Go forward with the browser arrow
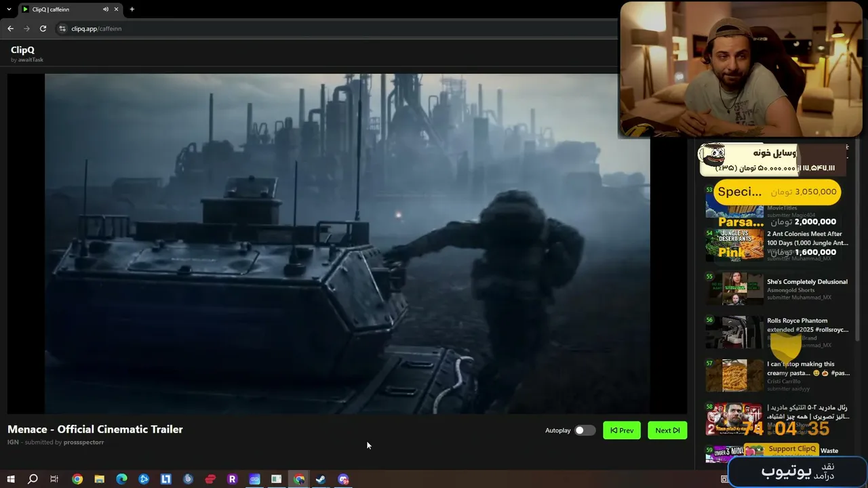This screenshot has height=488, width=868. [x=26, y=28]
